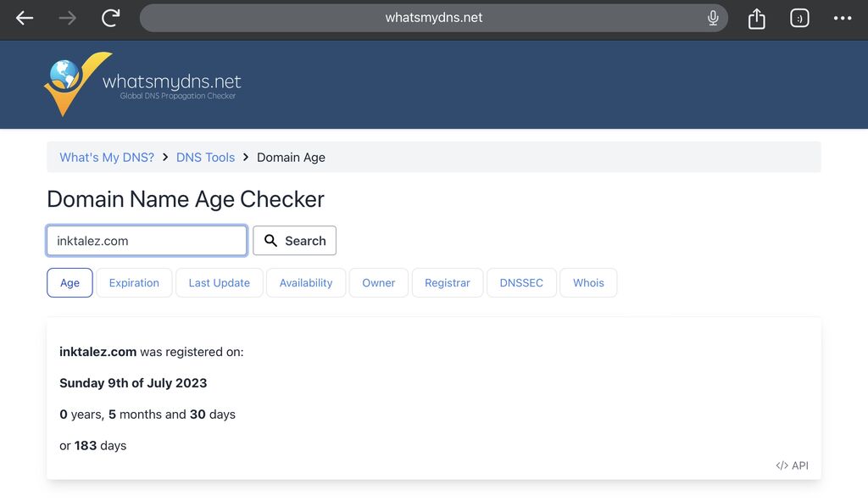Open the Owner tab
The image size is (868, 501).
click(379, 283)
